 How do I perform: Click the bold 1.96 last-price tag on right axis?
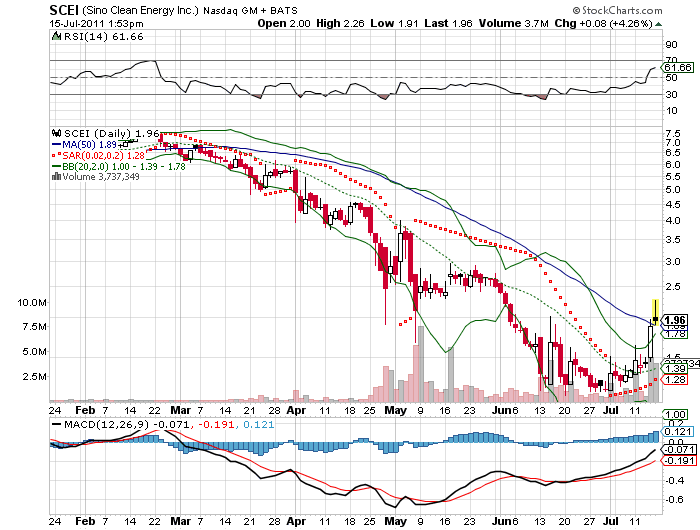[x=674, y=320]
